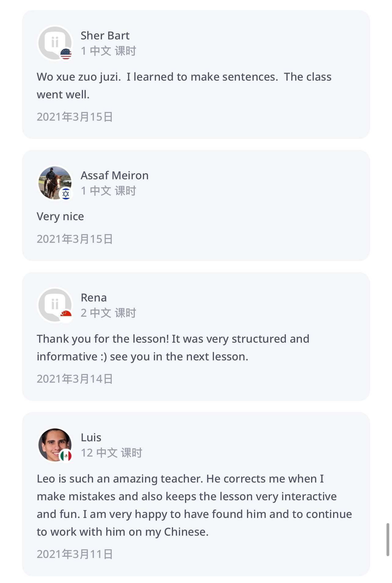Tap Sher Bart's default avatar icon

point(54,42)
